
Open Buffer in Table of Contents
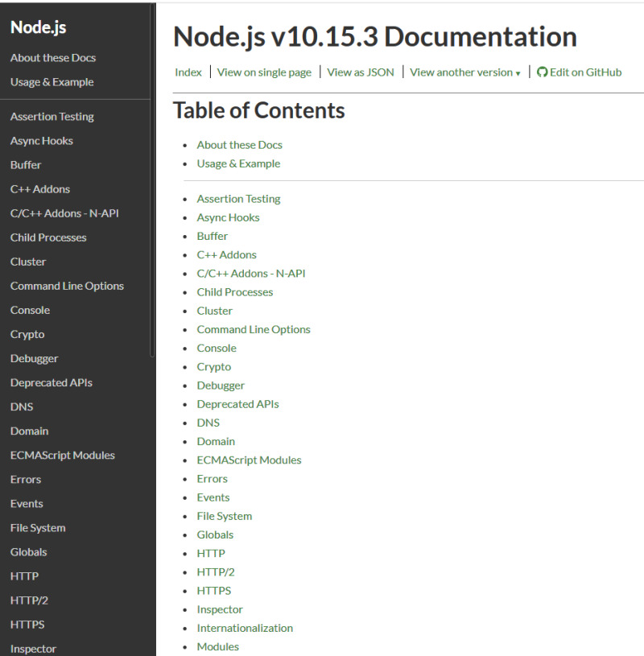point(213,237)
